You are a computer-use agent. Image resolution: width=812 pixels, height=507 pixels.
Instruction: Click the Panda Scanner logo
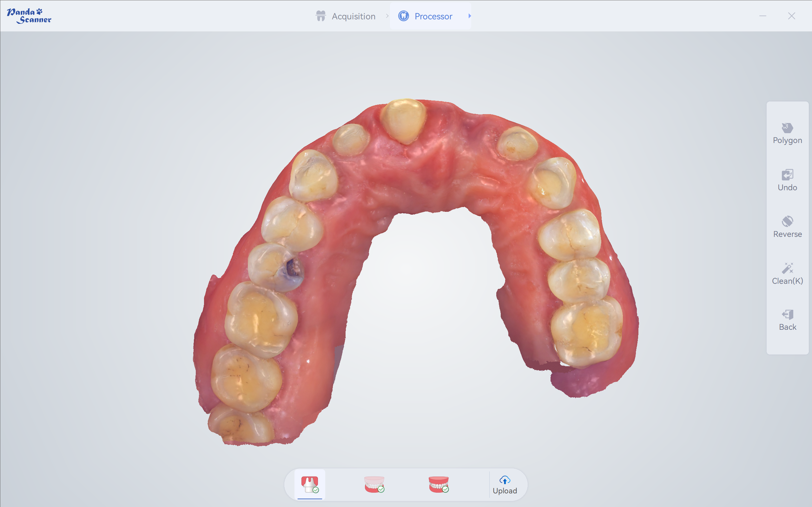point(29,16)
